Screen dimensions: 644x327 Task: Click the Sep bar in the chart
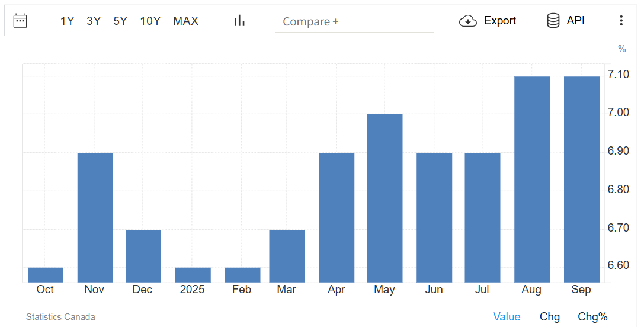pos(581,179)
